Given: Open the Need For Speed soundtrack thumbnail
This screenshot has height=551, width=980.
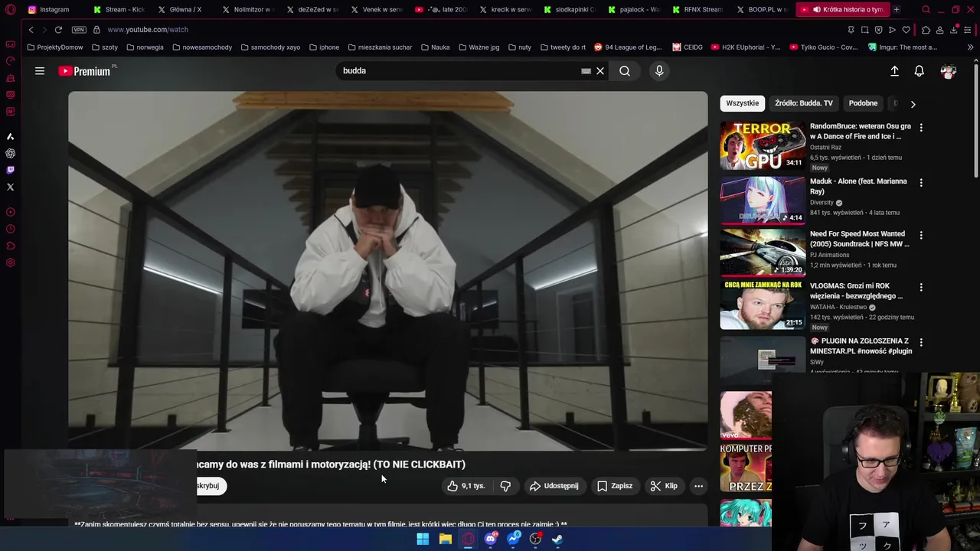Looking at the screenshot, I should point(763,253).
